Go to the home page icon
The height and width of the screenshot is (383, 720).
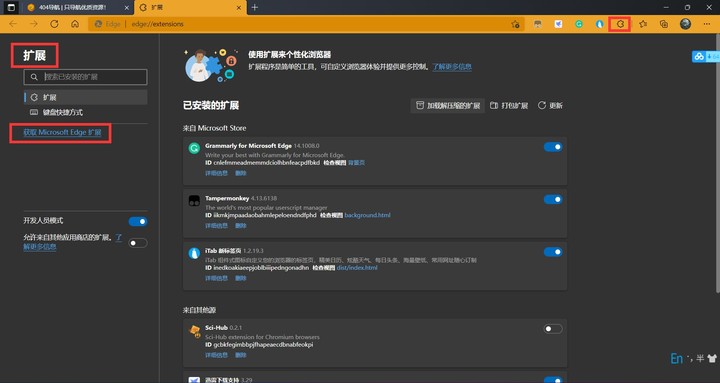point(75,24)
